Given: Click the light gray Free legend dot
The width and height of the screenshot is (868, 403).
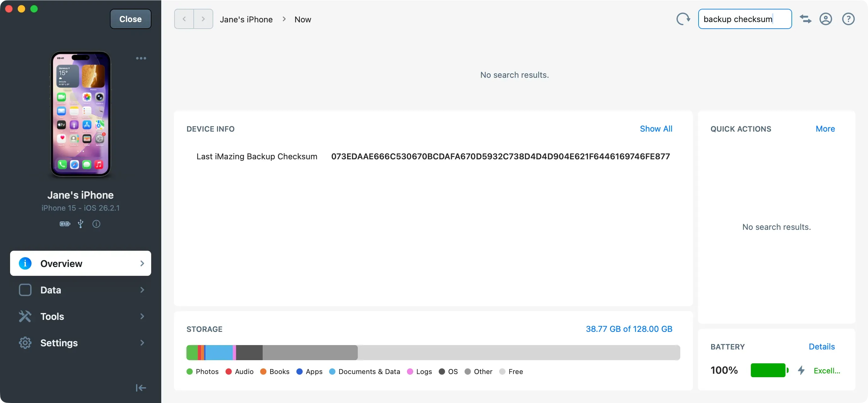Looking at the screenshot, I should pyautogui.click(x=502, y=372).
